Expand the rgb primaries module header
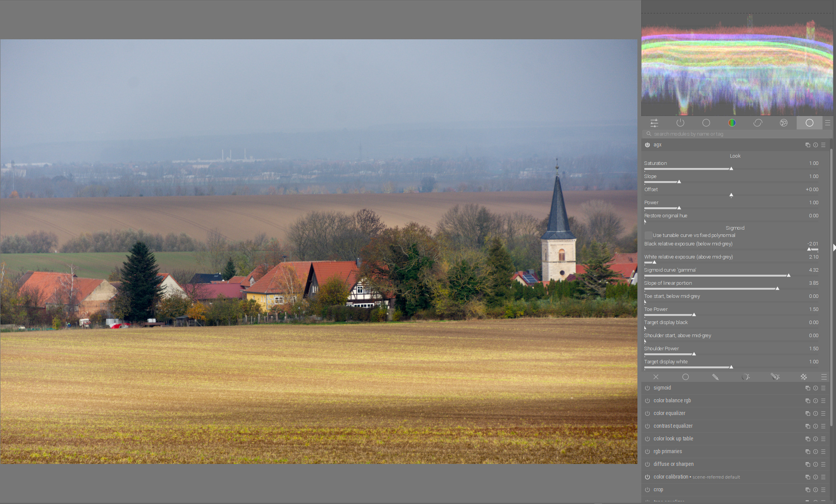The image size is (836, 504). click(667, 452)
